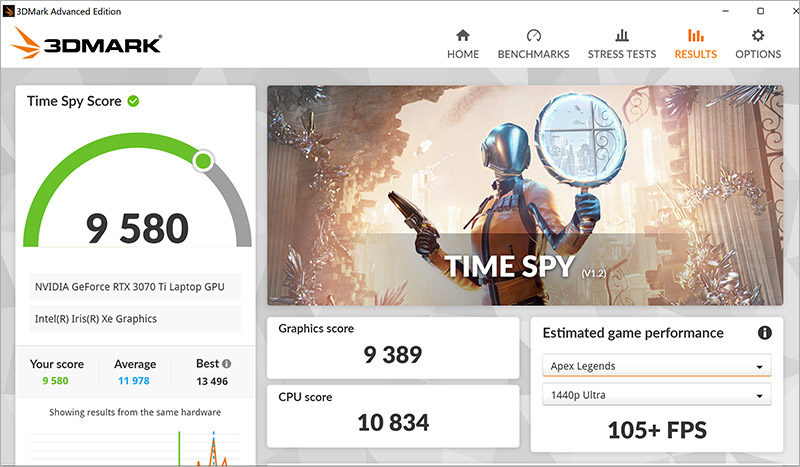Image resolution: width=800 pixels, height=467 pixels.
Task: Open estimated game performance info icon
Action: [x=764, y=333]
